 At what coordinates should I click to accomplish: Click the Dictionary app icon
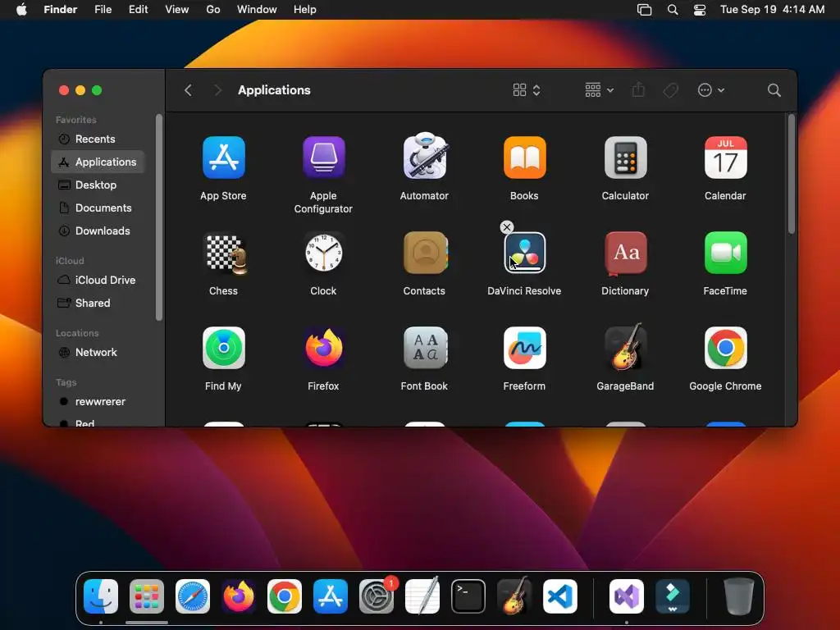625,253
